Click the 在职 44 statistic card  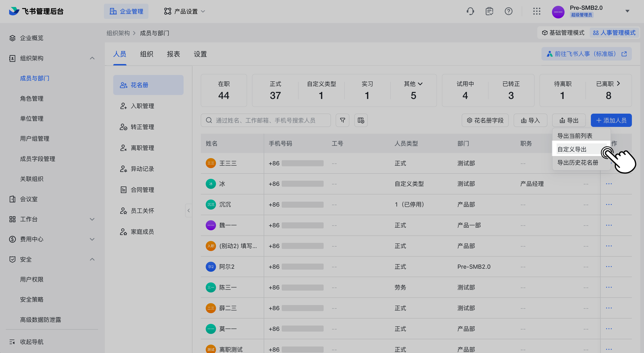click(x=224, y=90)
